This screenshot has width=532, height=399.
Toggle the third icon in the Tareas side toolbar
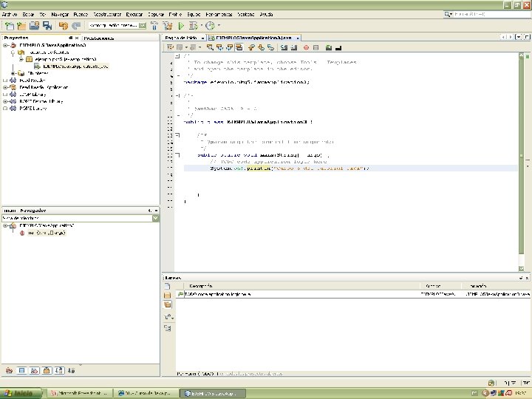pyautogui.click(x=168, y=305)
